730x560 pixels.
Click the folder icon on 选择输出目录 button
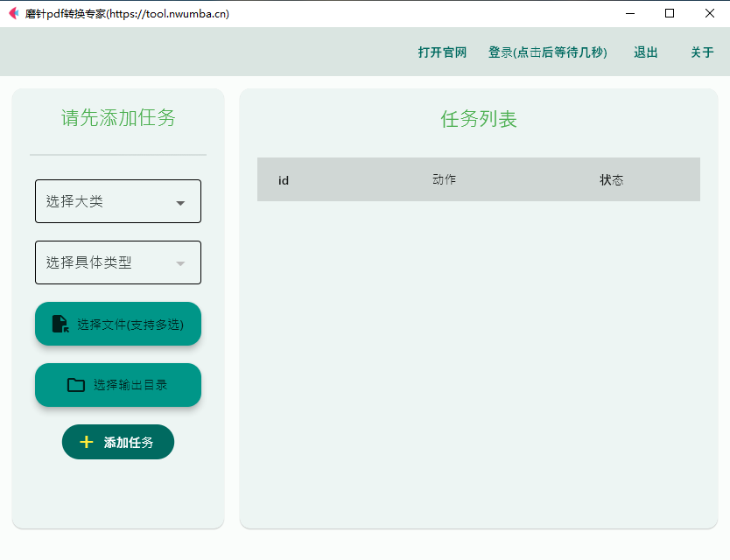pyautogui.click(x=76, y=385)
